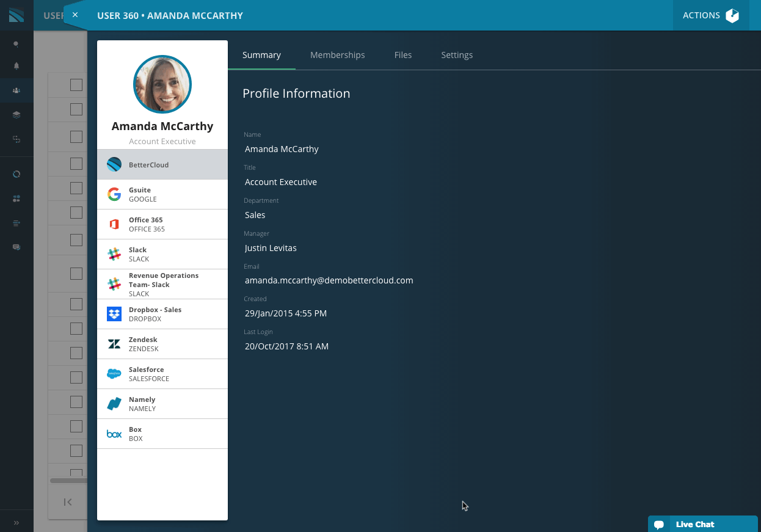Open the Settings tab
Viewport: 761px width, 532px height.
[457, 55]
